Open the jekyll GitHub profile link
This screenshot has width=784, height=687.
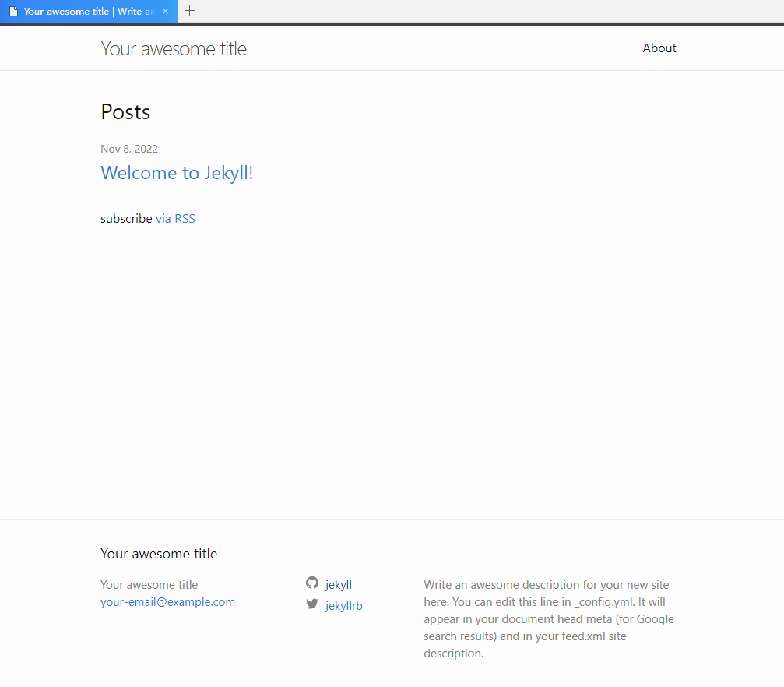(338, 584)
